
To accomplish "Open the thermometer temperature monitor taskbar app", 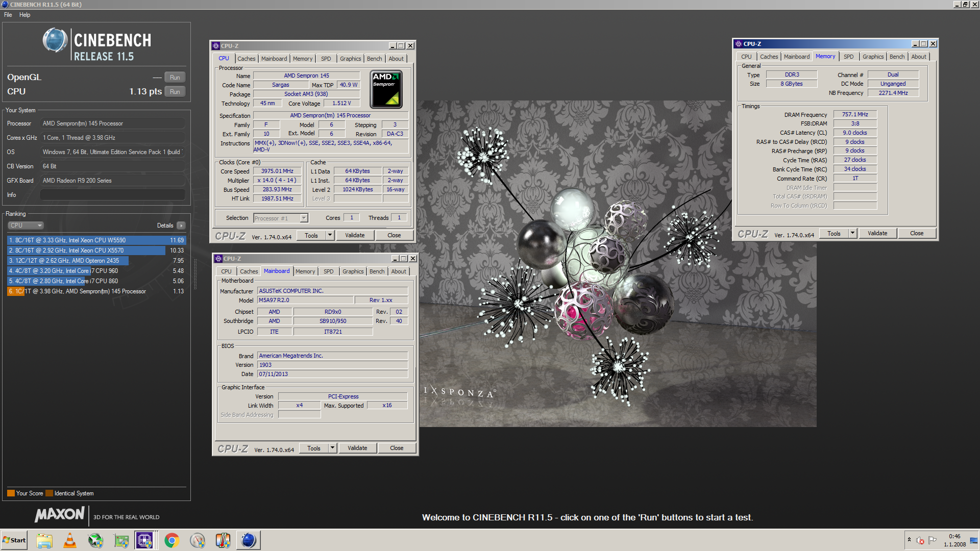I will coord(223,540).
